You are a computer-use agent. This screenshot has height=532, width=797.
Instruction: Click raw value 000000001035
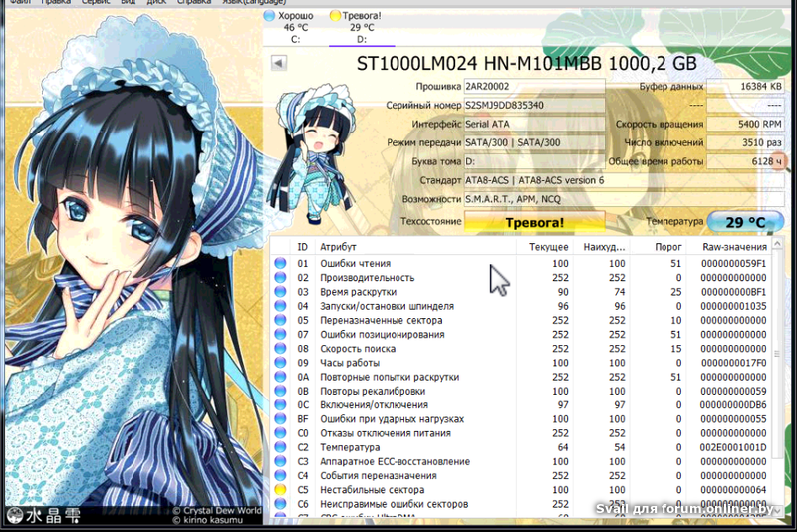[x=733, y=306]
